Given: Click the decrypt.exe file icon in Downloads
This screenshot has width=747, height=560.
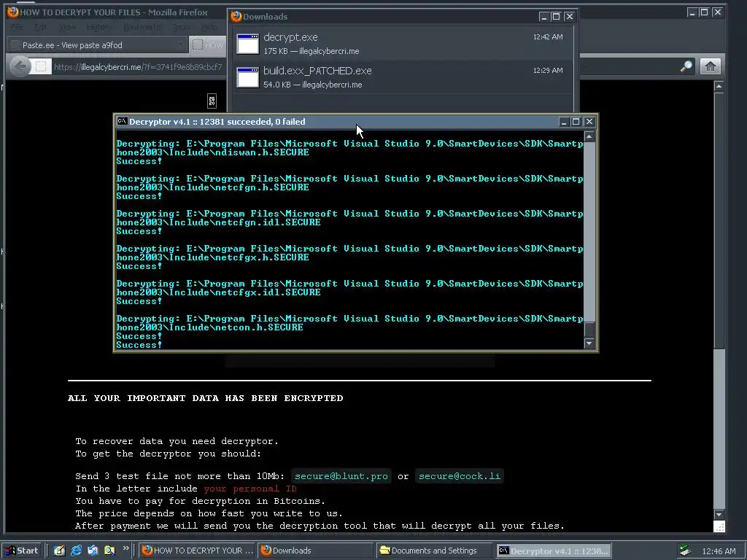Looking at the screenshot, I should 248,44.
